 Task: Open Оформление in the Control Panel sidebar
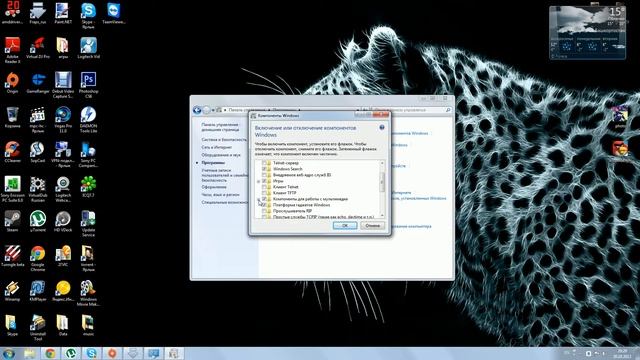(x=214, y=187)
